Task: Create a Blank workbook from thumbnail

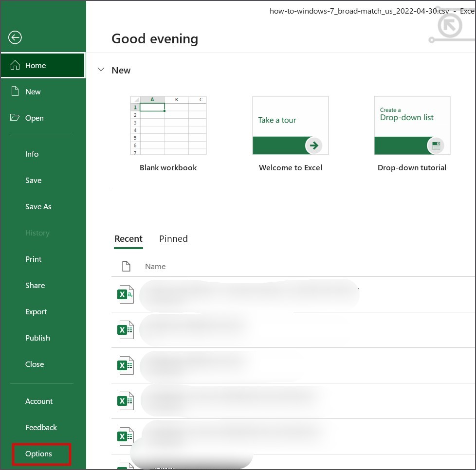Action: pos(168,126)
